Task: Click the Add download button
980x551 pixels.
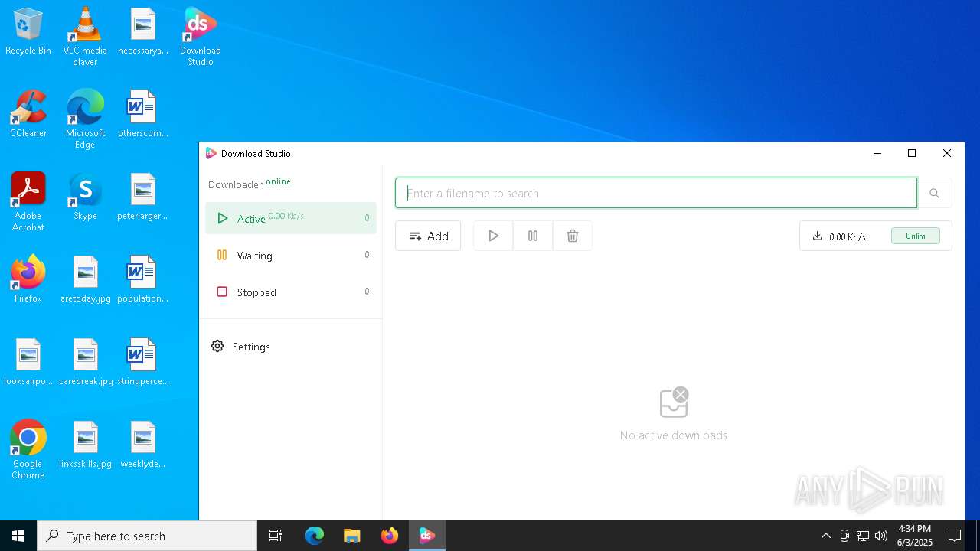Action: (x=428, y=236)
